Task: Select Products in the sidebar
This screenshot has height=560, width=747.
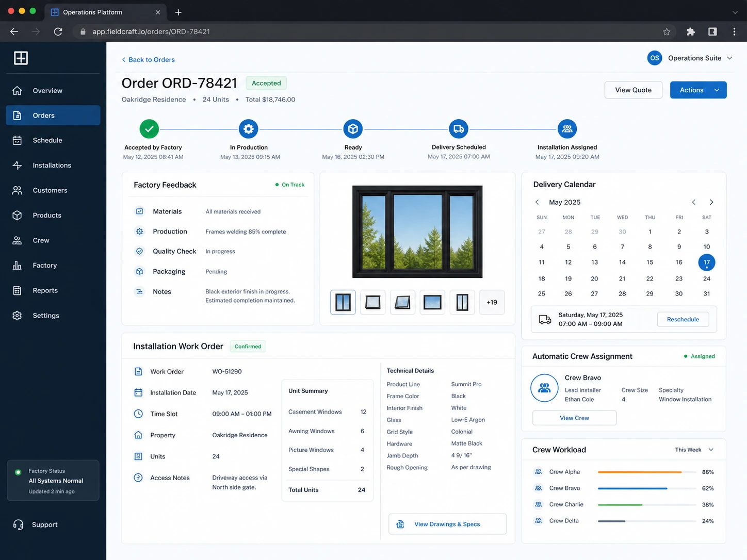Action: (x=53, y=216)
